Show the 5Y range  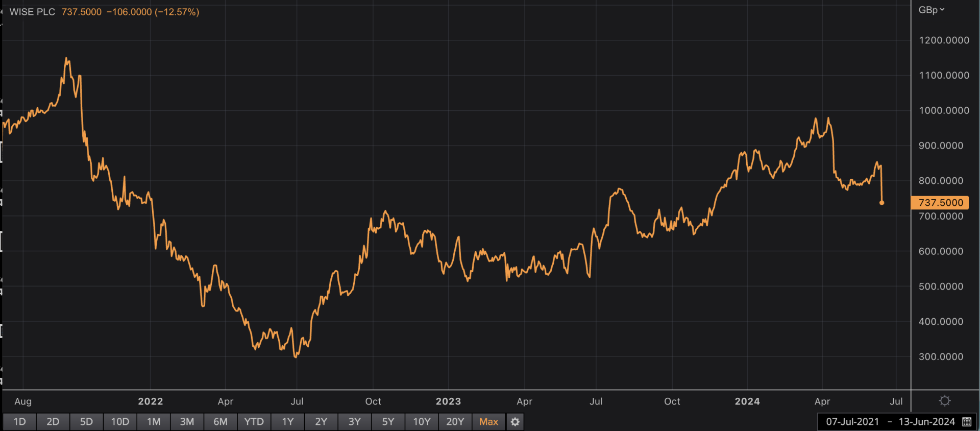click(388, 422)
